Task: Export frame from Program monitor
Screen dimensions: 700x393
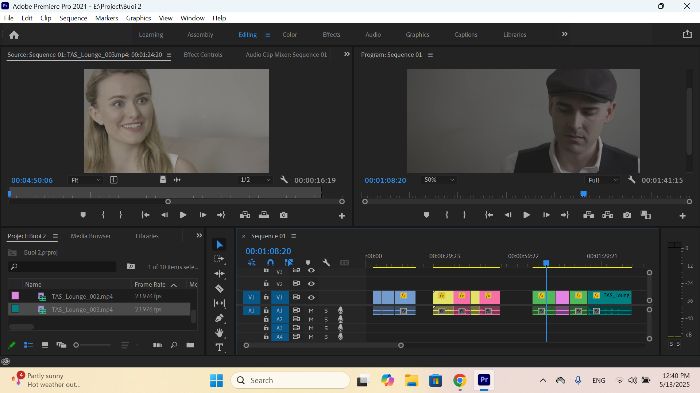Action: [x=627, y=215]
